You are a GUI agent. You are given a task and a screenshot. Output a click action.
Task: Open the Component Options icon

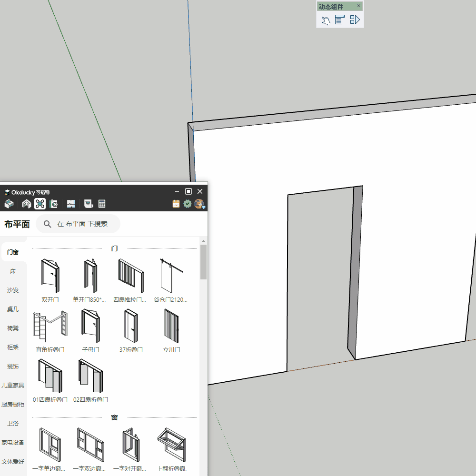[x=339, y=20]
